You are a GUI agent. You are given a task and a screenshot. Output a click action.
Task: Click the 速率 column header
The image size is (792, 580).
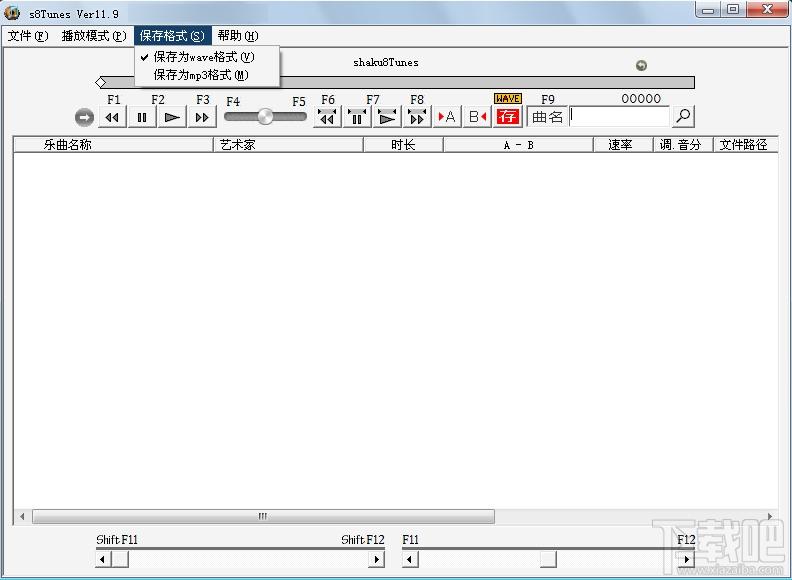click(623, 144)
